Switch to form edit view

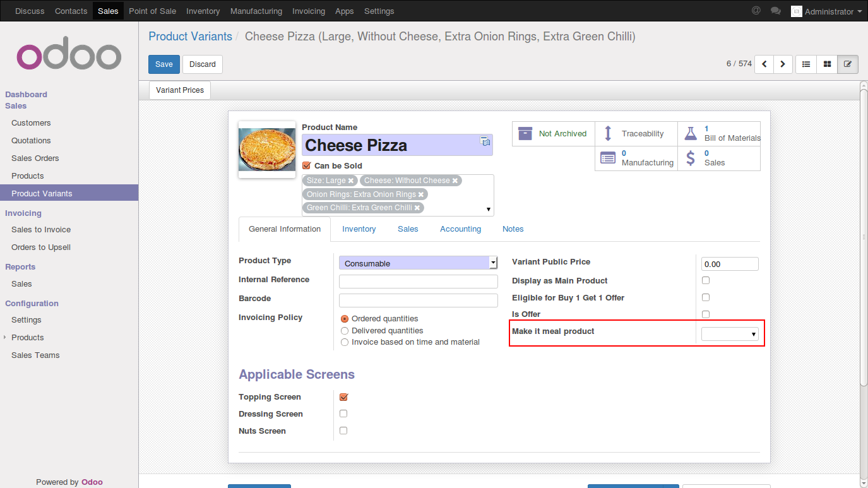[848, 64]
